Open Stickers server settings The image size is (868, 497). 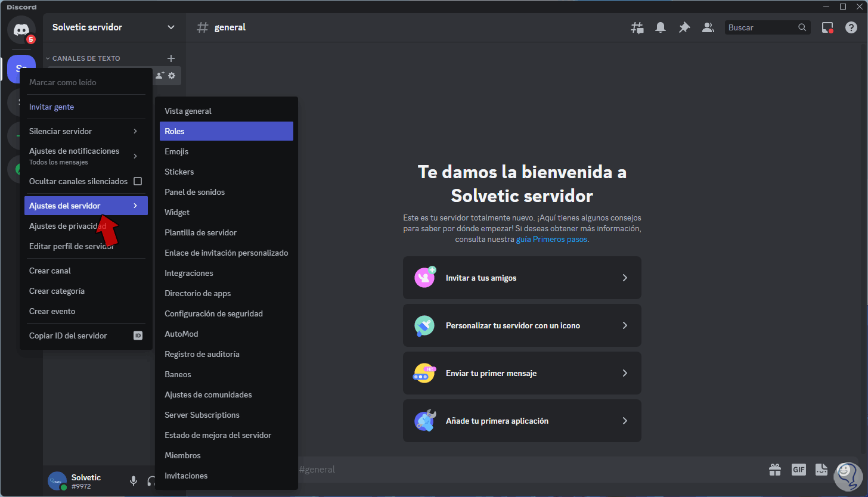coord(227,172)
